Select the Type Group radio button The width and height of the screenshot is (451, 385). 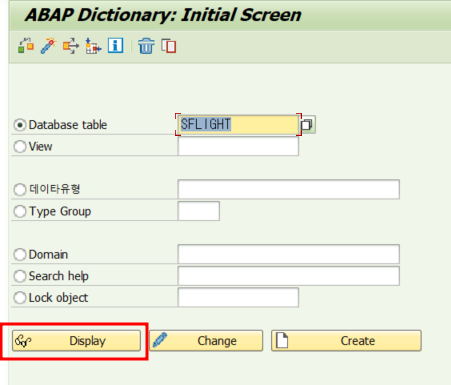[x=20, y=211]
